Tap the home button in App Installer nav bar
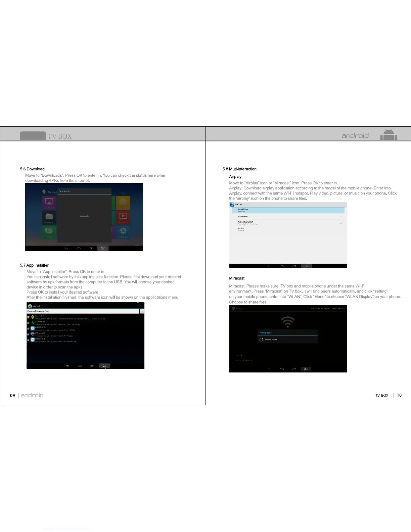 [80, 366]
